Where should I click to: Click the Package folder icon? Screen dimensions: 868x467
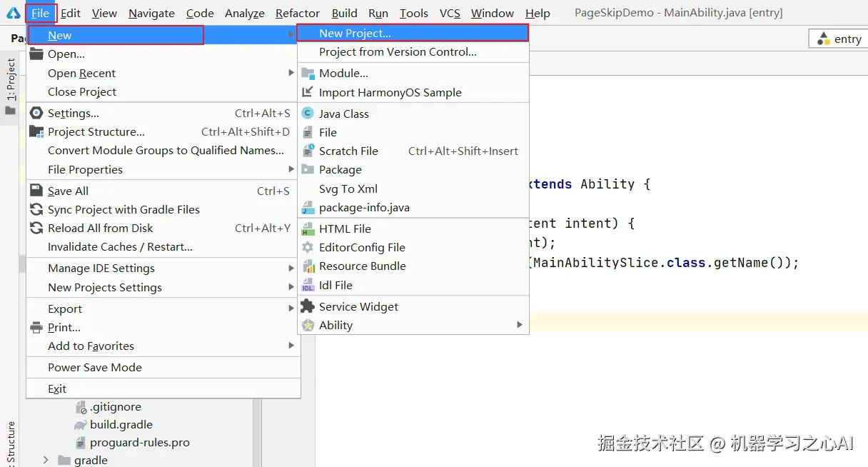[308, 169]
